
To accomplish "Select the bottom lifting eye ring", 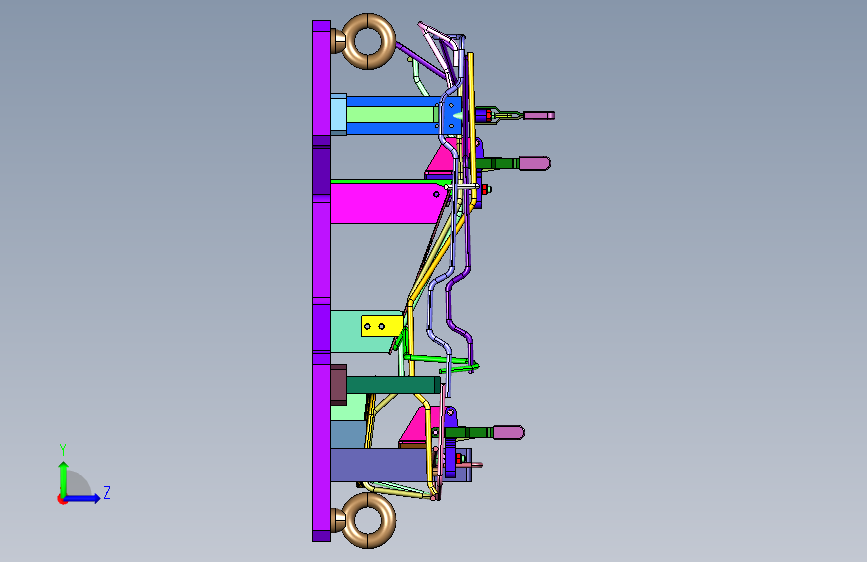I will (x=368, y=521).
